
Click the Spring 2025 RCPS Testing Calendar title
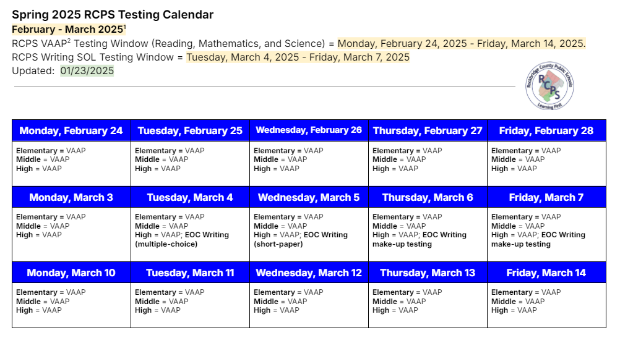click(x=113, y=14)
